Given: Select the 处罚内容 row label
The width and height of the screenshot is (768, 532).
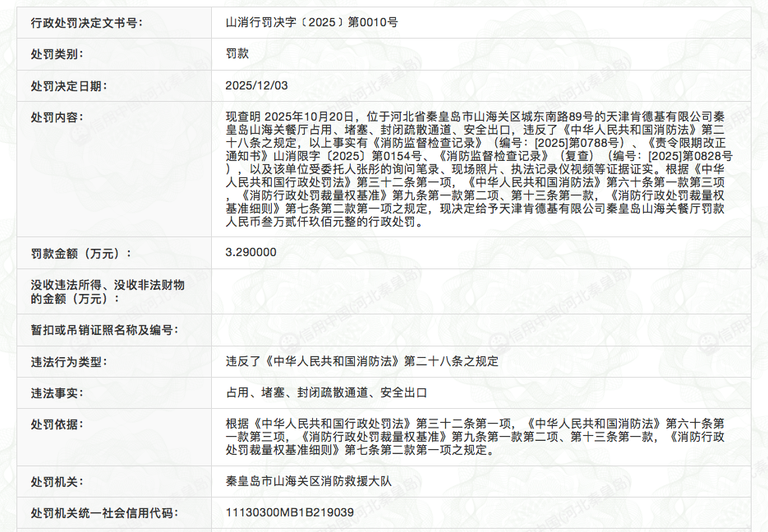Looking at the screenshot, I should coord(57,117).
